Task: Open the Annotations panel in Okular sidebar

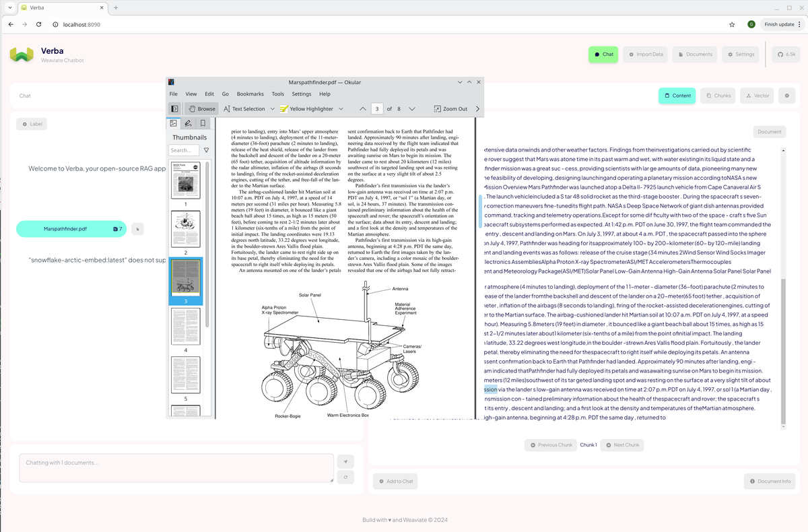Action: [187, 123]
